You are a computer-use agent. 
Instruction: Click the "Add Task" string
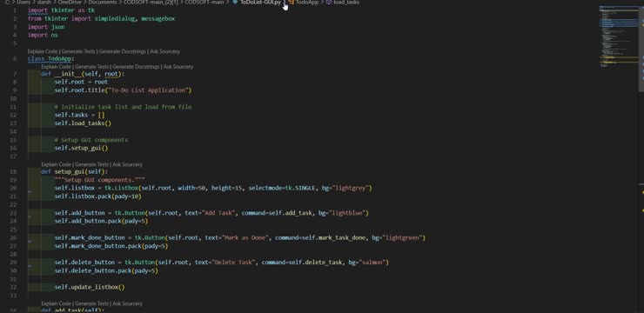(x=218, y=213)
